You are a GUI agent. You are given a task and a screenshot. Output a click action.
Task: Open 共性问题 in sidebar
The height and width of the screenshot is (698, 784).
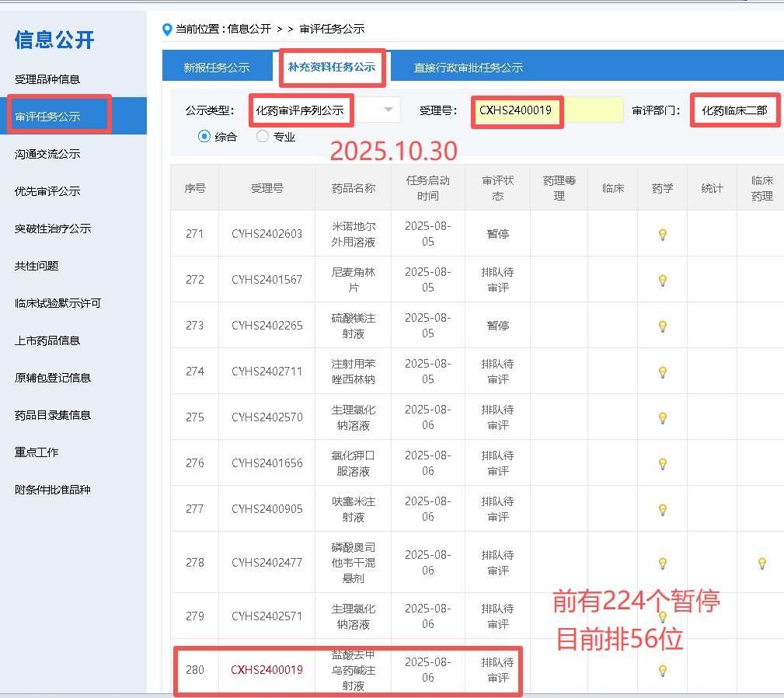click(x=37, y=266)
